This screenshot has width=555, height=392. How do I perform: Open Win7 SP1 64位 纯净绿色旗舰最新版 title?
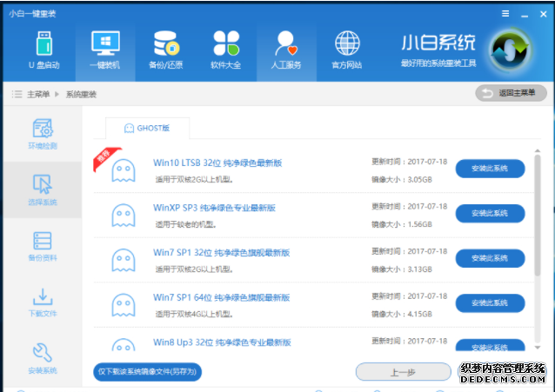click(x=221, y=297)
